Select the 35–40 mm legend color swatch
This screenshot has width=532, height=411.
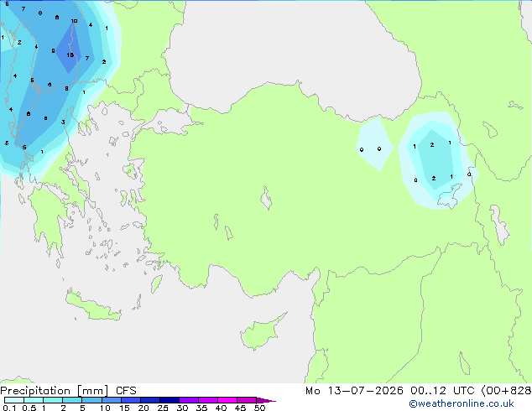click(208, 400)
